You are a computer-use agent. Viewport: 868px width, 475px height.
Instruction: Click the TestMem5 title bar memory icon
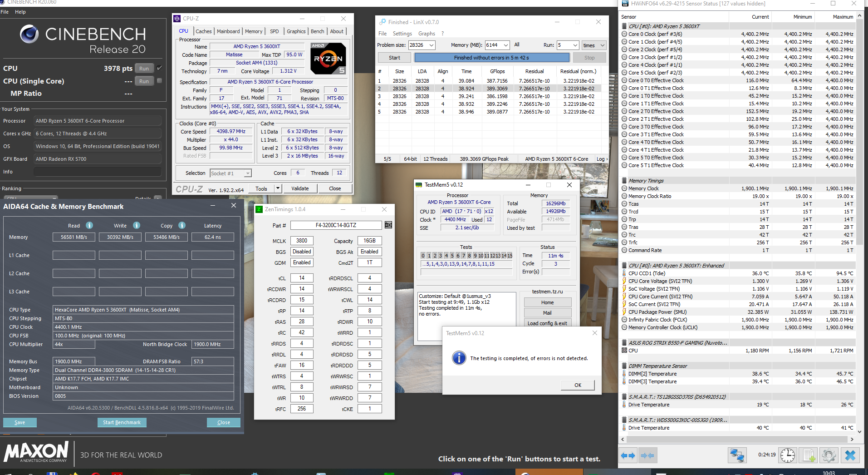pos(419,185)
